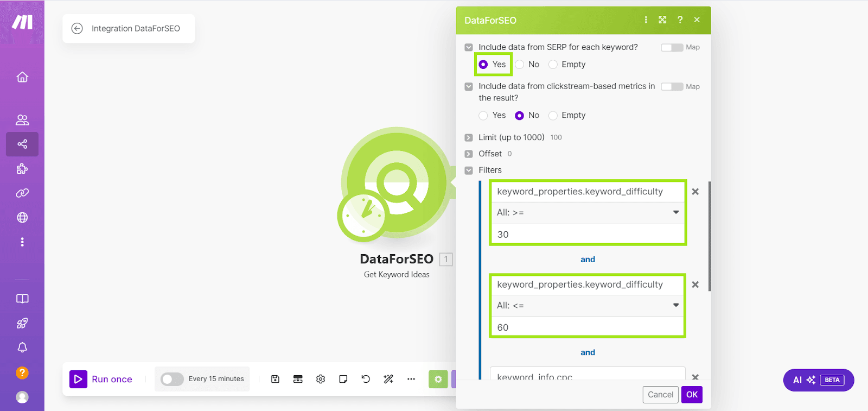Open the Connections link icon in sidebar

pos(22,193)
